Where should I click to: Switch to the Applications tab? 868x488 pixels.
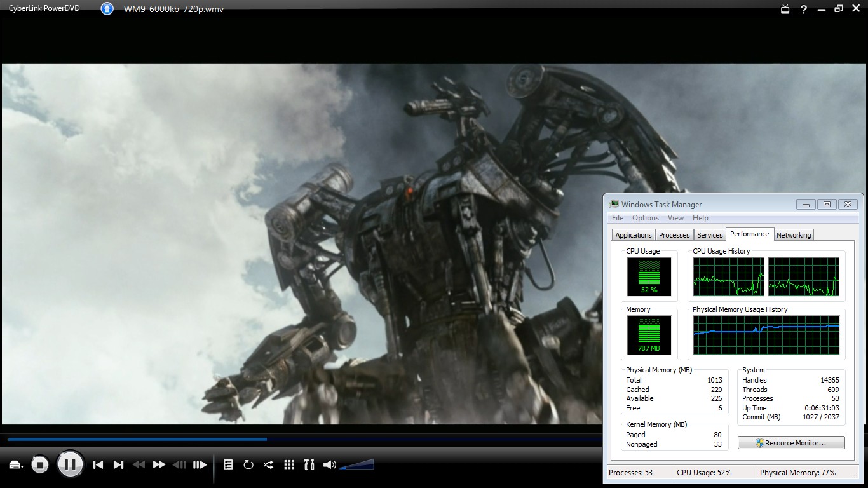click(x=634, y=235)
